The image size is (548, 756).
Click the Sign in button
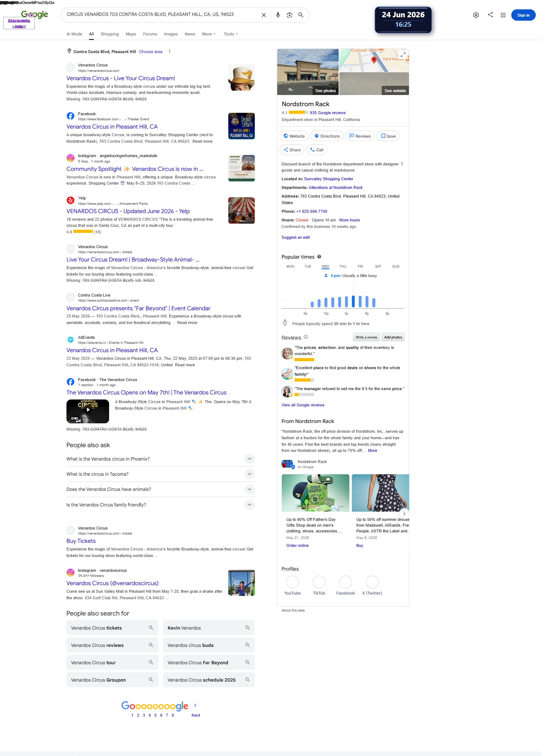[x=523, y=15]
